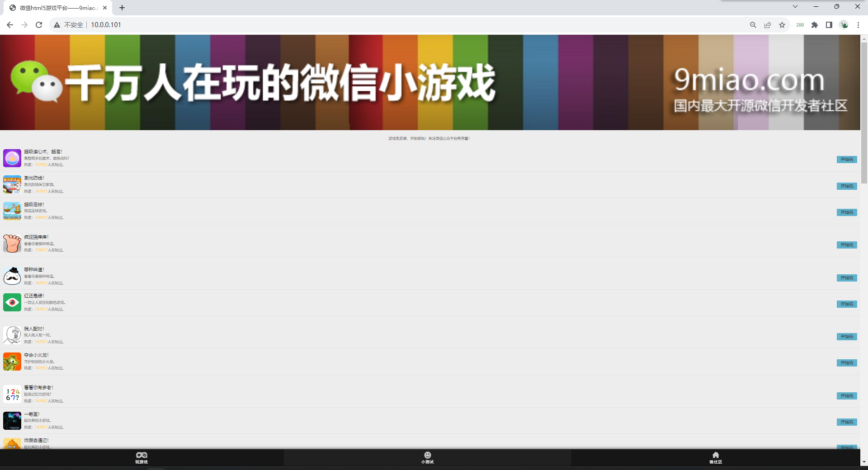Click 开始玩 for 激光防线
868x470 pixels.
pos(847,186)
